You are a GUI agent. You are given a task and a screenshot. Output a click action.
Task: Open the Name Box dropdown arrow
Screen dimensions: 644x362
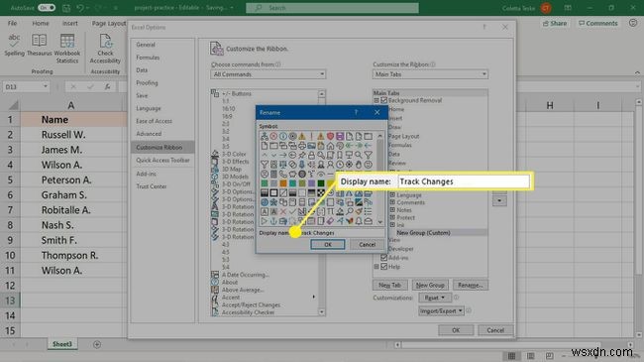pos(46,87)
